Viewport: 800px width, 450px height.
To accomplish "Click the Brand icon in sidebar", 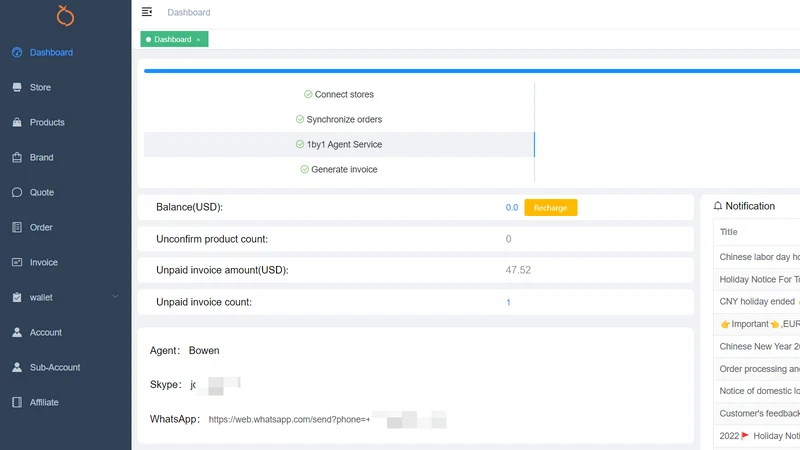I will point(17,157).
